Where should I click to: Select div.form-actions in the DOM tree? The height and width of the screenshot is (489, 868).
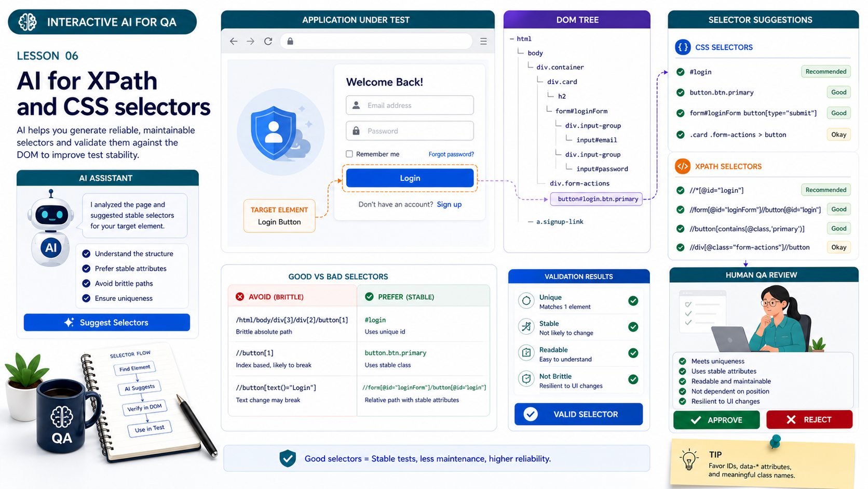point(580,183)
